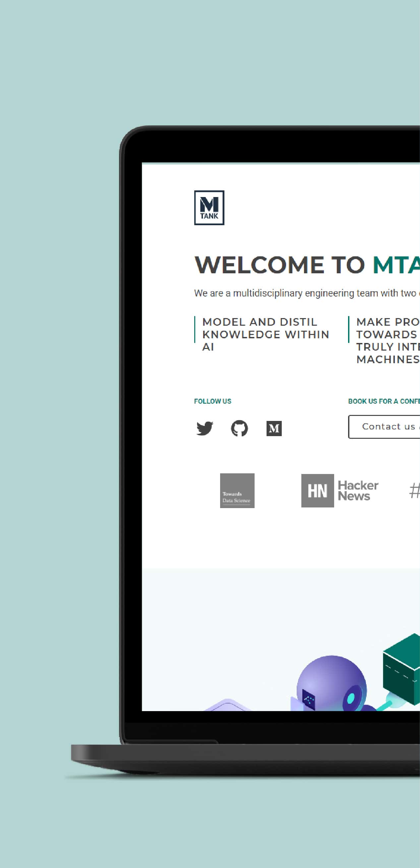Screen dimensions: 420x868
Task: Click the Hacker News logo
Action: click(340, 491)
